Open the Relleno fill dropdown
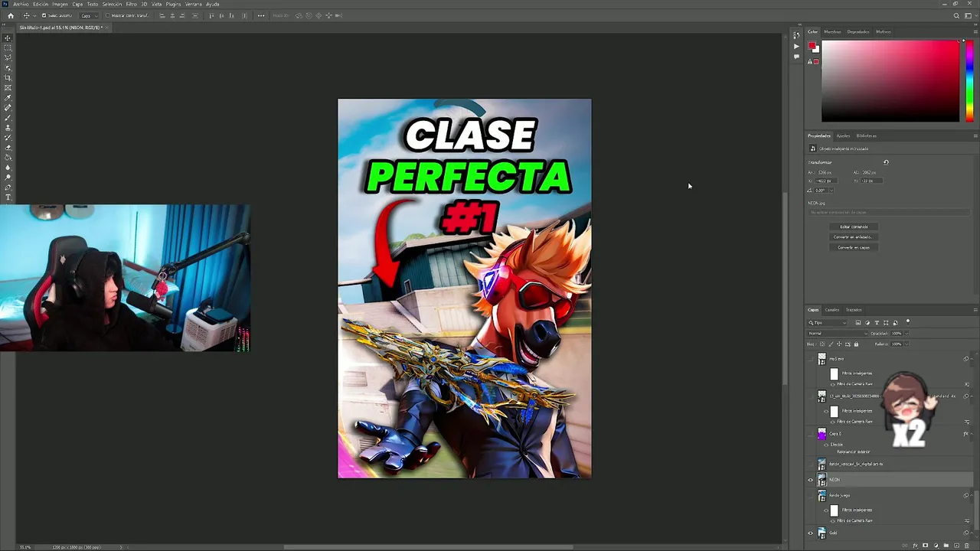Screen dimensions: 980x551 pos(906,344)
